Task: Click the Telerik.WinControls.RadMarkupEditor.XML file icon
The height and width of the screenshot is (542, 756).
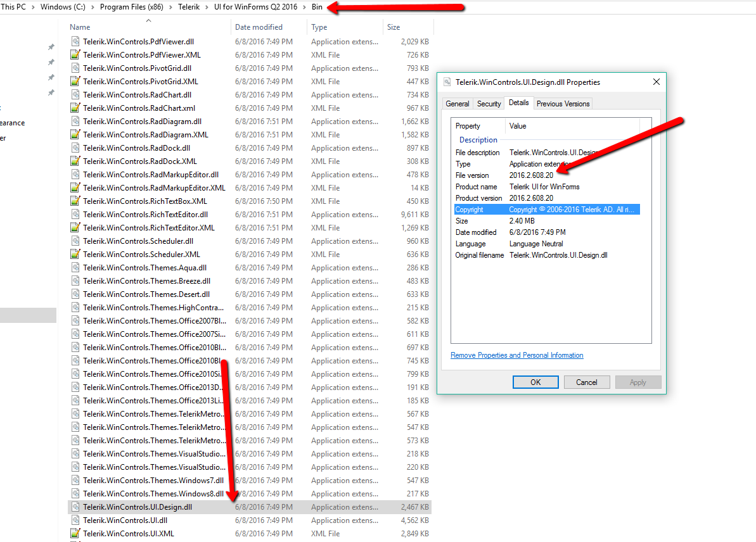Action: [x=75, y=188]
